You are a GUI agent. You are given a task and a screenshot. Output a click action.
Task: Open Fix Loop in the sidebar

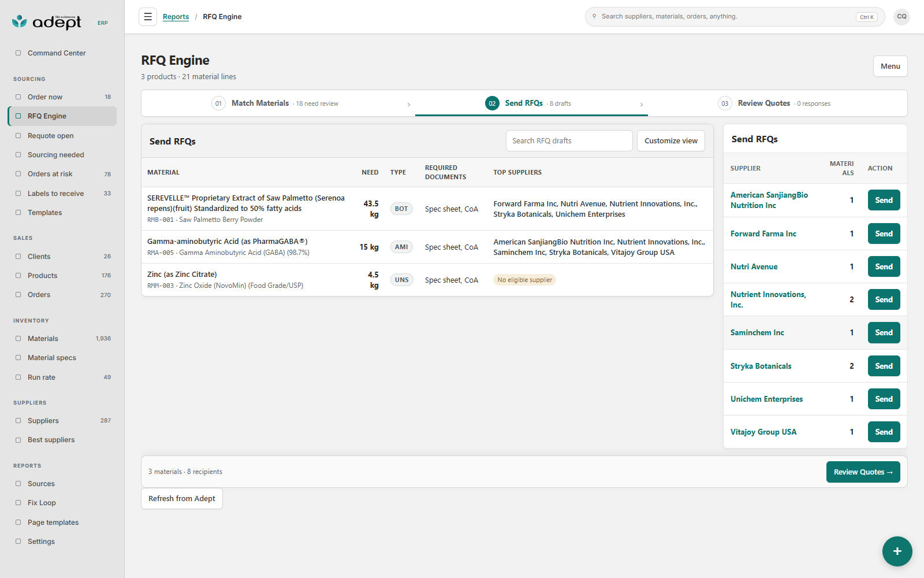coord(62,503)
